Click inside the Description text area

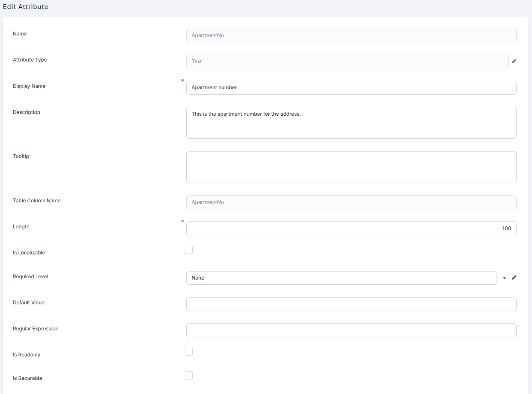point(351,123)
